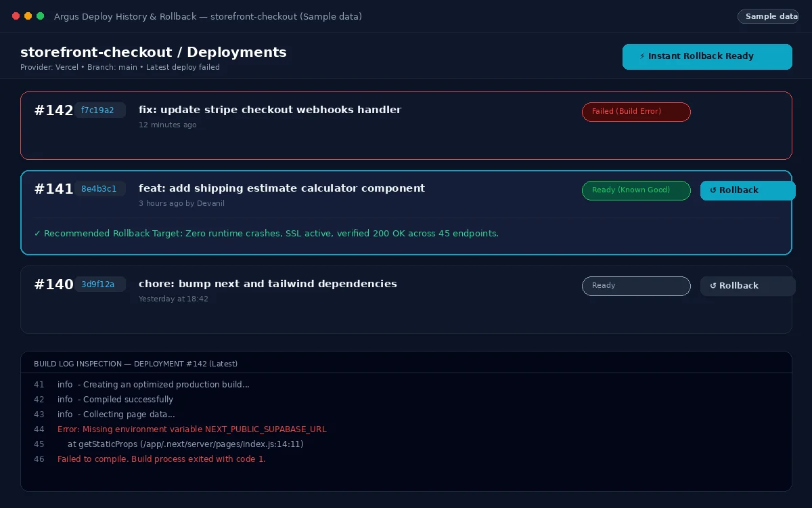Viewport: 812px width, 508px height.
Task: Click deployment number #142
Action: [53, 110]
